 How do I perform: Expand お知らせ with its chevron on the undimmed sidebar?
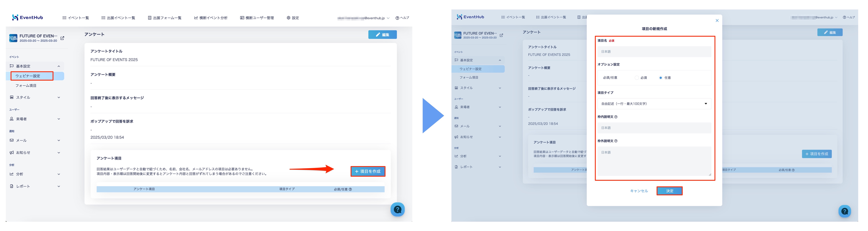[x=59, y=153]
